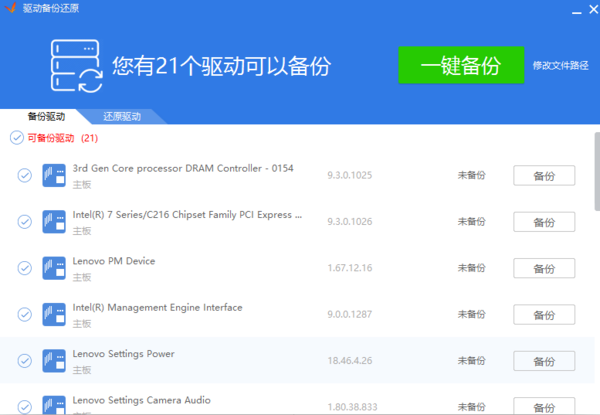Viewport: 600px width, 415px height.
Task: Click the version number 9.0.0.1287
Action: coord(350,314)
